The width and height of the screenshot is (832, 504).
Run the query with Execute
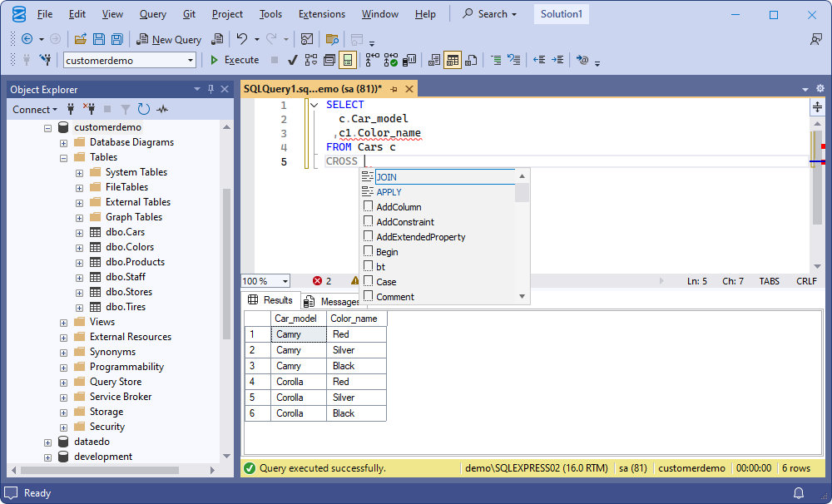point(235,60)
